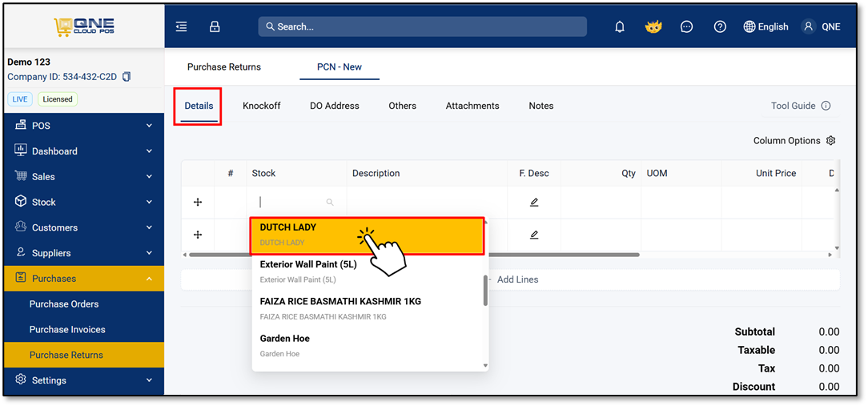Select FAIZA RICE BASMATHI KASHMIR 1KG
The image size is (868, 406).
(x=367, y=309)
